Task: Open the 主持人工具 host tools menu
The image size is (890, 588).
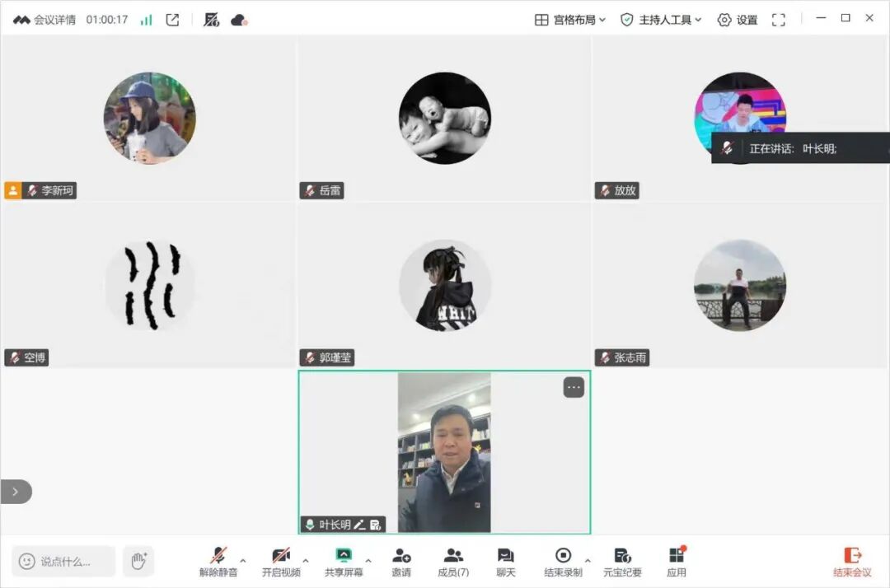Action: pyautogui.click(x=661, y=20)
